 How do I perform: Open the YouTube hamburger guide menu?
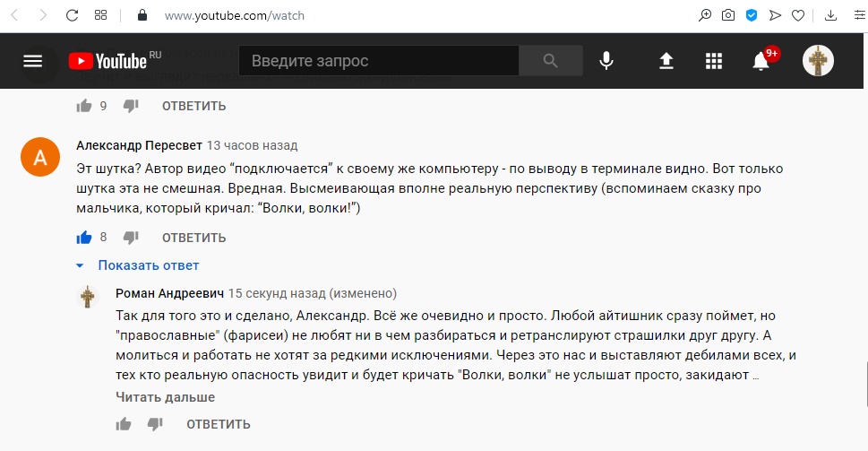[32, 61]
